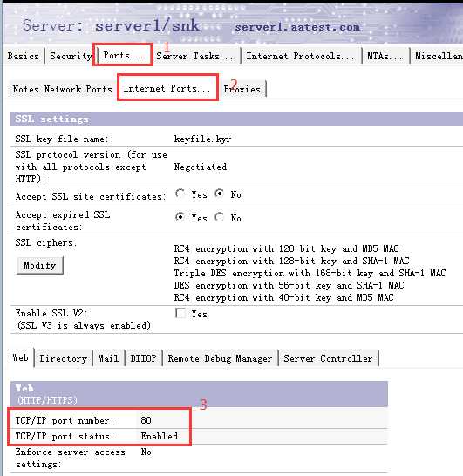This screenshot has width=463, height=476.
Task: Click the 'server1/snk' server name
Action: point(147,25)
